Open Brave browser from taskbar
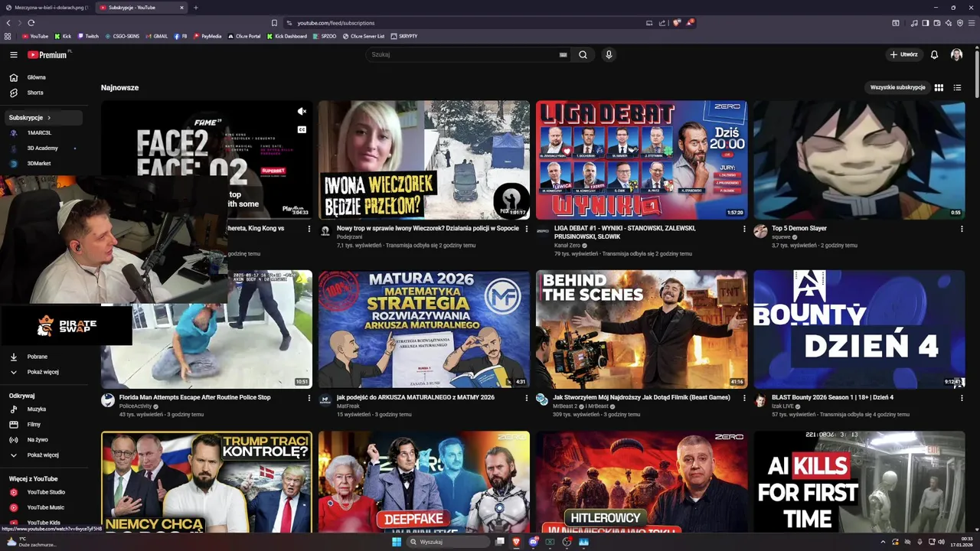980x551 pixels. 517,542
